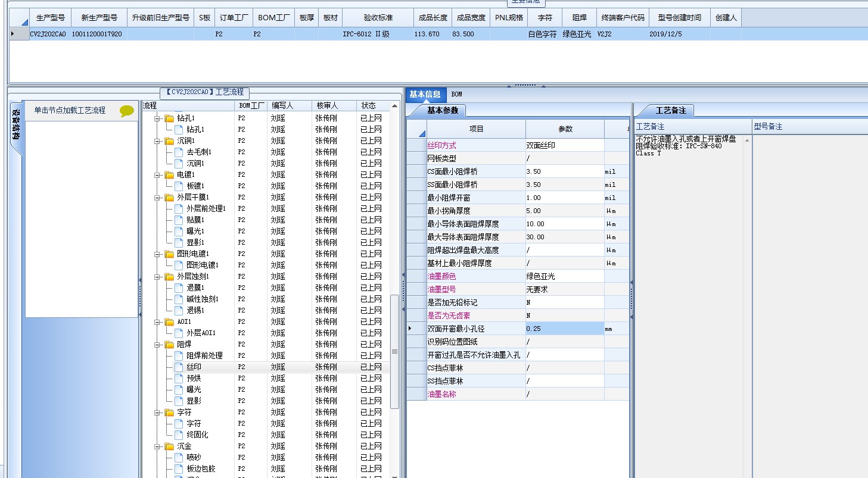Edit the 丝印方式 value 双面丝印
868x478 pixels.
point(565,145)
